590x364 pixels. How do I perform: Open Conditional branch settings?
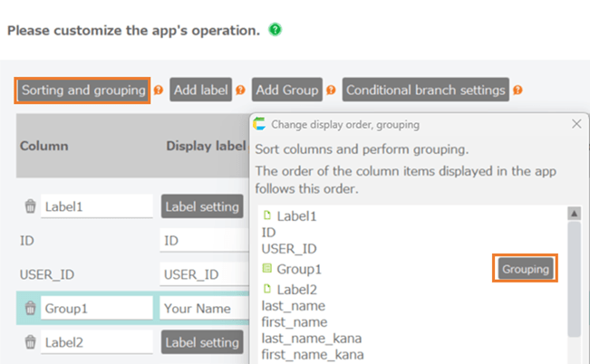425,91
